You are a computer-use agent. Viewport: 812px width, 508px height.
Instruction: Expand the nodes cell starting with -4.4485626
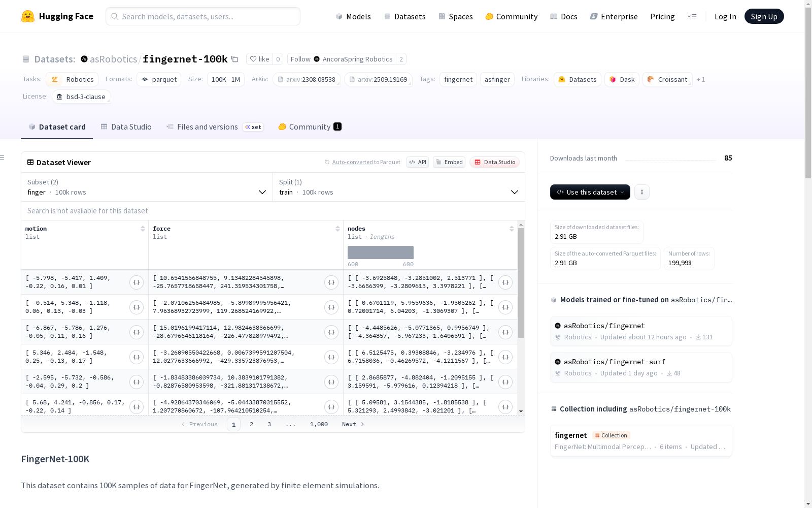(505, 332)
